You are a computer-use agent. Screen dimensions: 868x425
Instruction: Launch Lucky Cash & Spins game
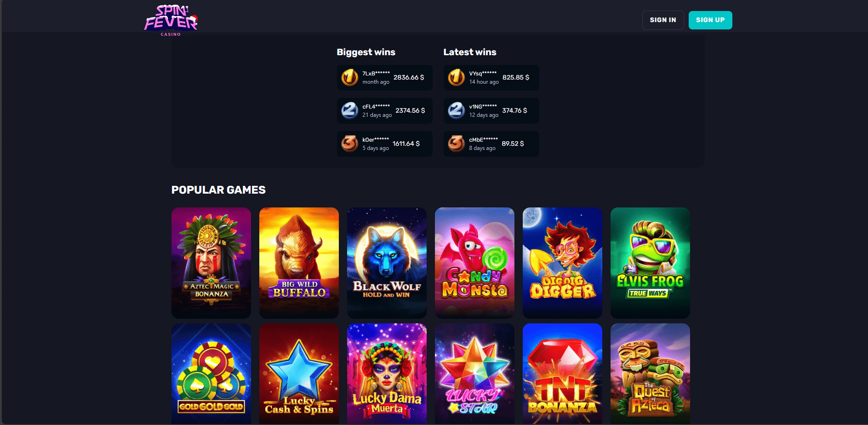pos(299,374)
